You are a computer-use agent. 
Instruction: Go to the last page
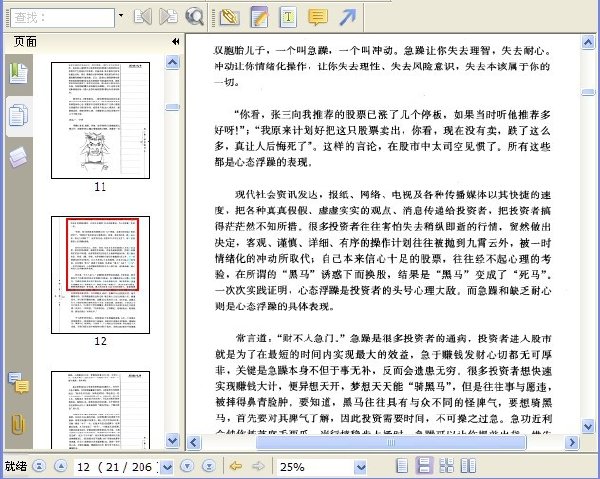209,466
